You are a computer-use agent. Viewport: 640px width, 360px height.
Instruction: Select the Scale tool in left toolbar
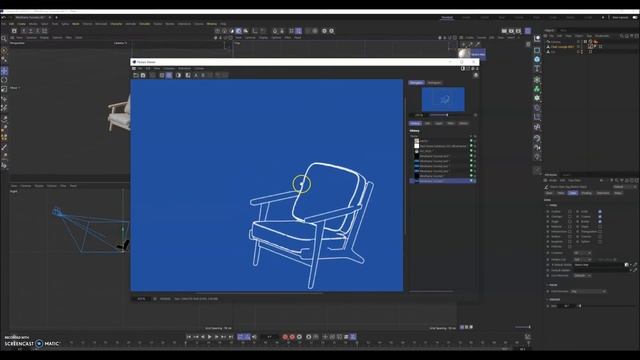[x=4, y=89]
